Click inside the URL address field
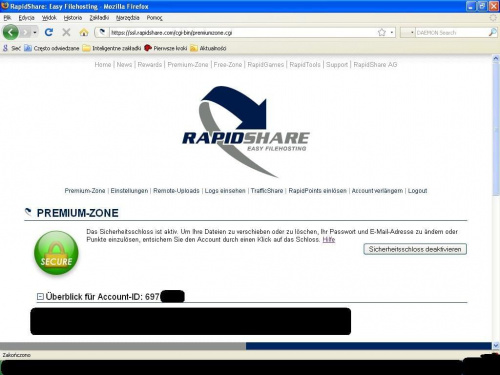 click(243, 33)
